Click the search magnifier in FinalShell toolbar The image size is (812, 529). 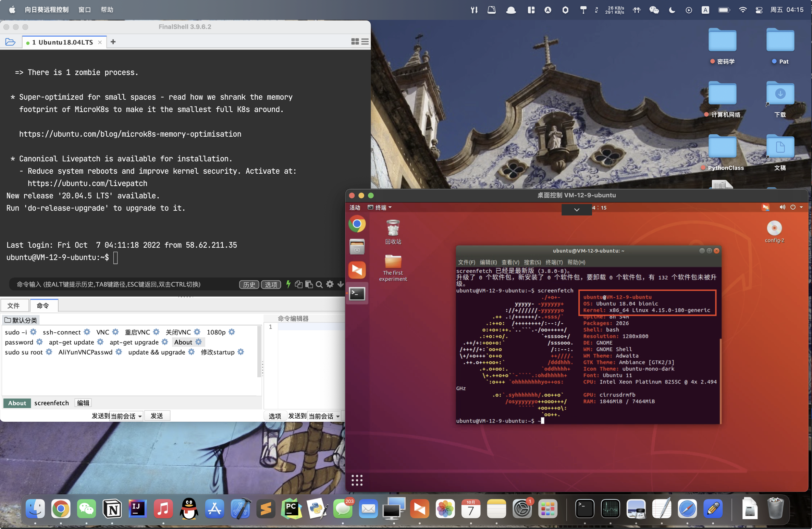click(319, 284)
